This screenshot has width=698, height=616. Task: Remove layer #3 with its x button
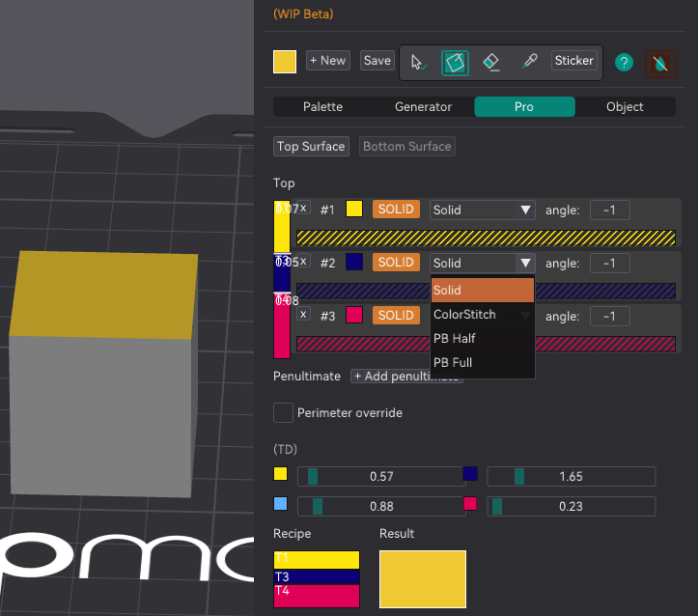click(x=303, y=314)
